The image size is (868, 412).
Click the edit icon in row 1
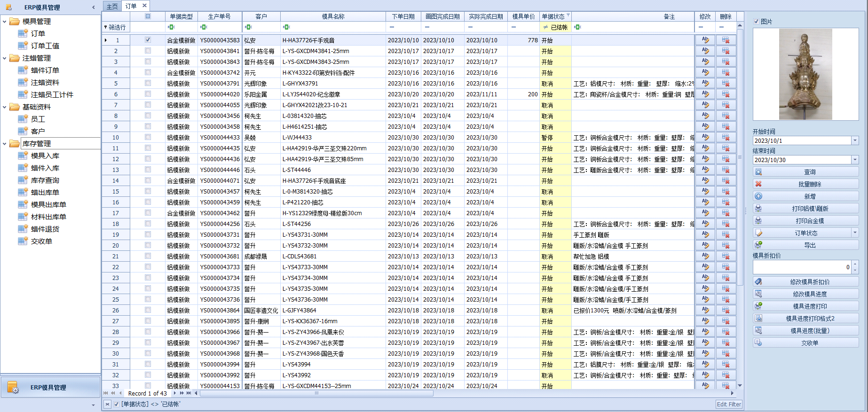click(x=705, y=40)
